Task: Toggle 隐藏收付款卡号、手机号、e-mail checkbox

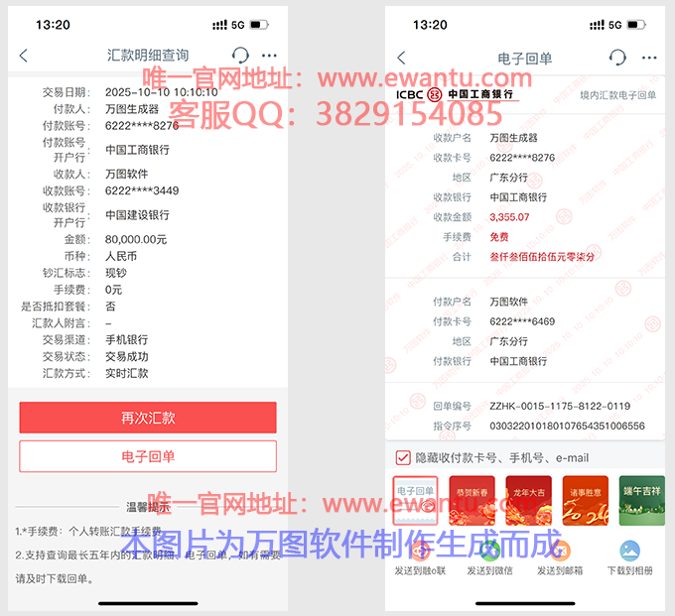Action: [x=403, y=457]
